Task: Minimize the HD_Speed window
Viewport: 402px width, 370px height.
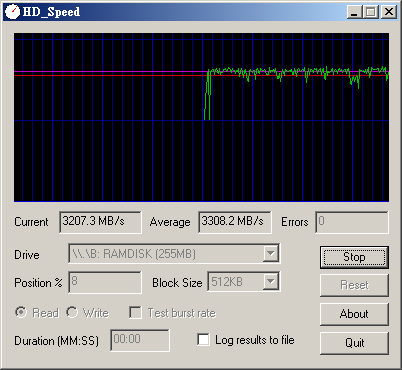Action: (354, 12)
